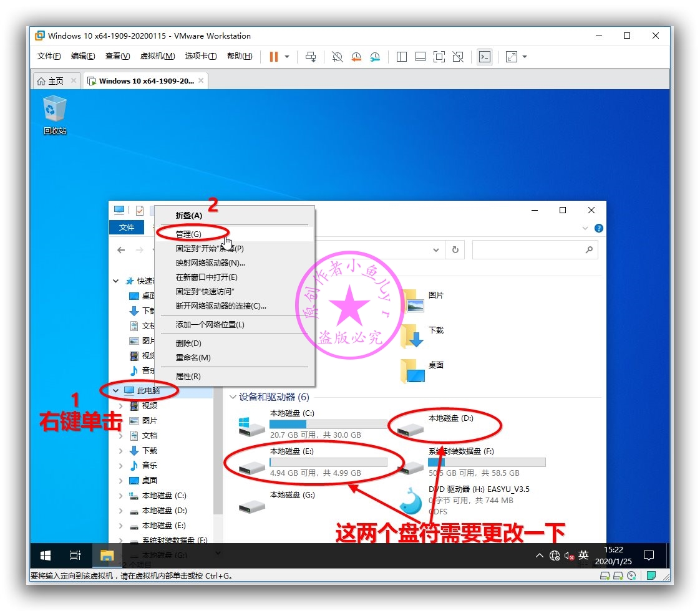Image resolution: width=700 pixels, height=611 pixels.
Task: Collapse the 此电脑 tree node chevron
Action: (115, 391)
